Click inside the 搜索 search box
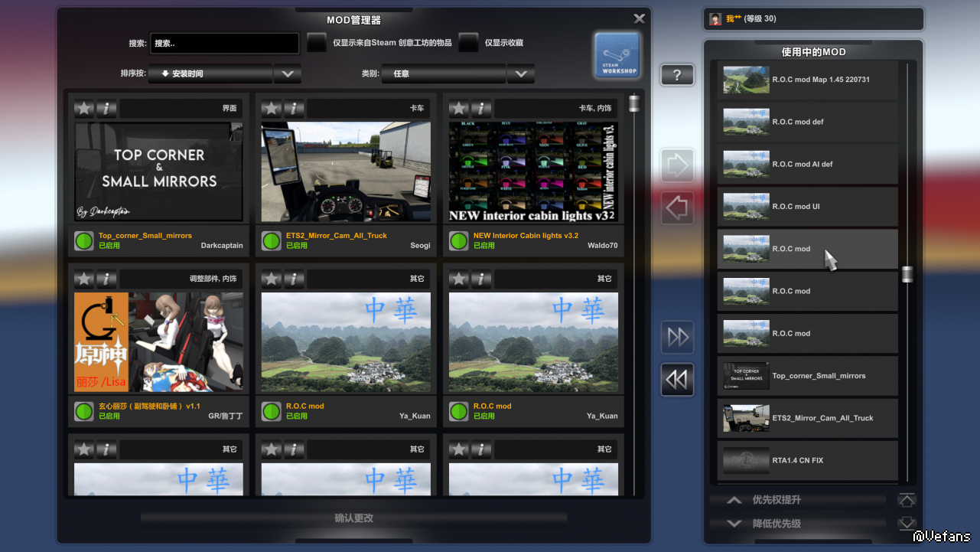 tap(224, 44)
